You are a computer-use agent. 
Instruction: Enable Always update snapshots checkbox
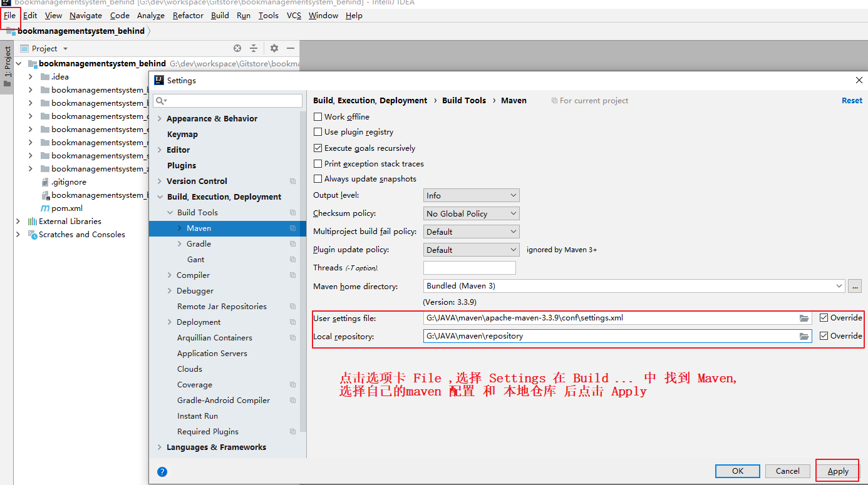(x=318, y=179)
